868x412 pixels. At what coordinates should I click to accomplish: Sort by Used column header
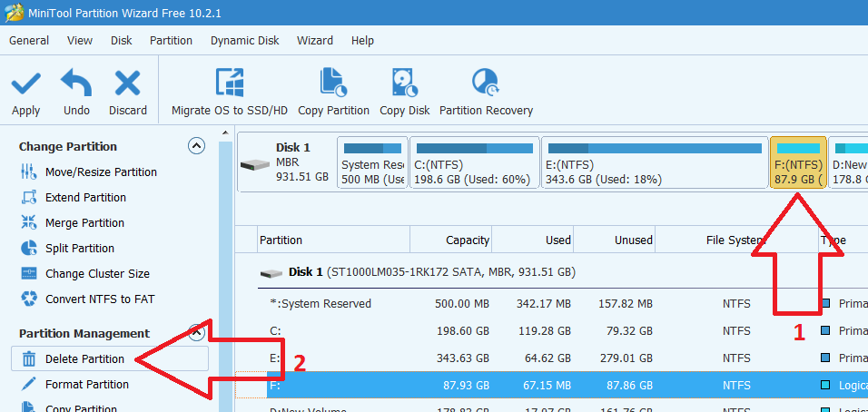[x=533, y=240]
